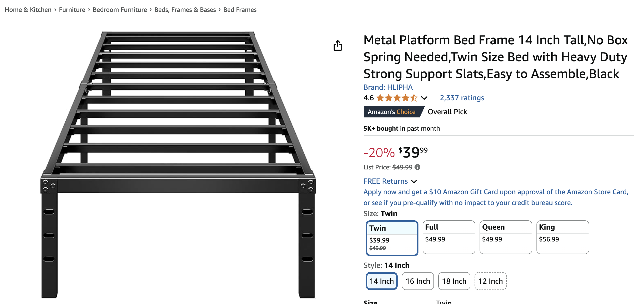Select the unavailable 12 Inch style

pos(490,281)
